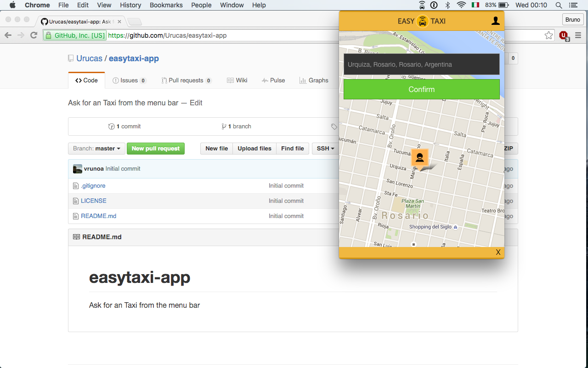Go forward in Chrome
This screenshot has width=588, height=368.
21,35
